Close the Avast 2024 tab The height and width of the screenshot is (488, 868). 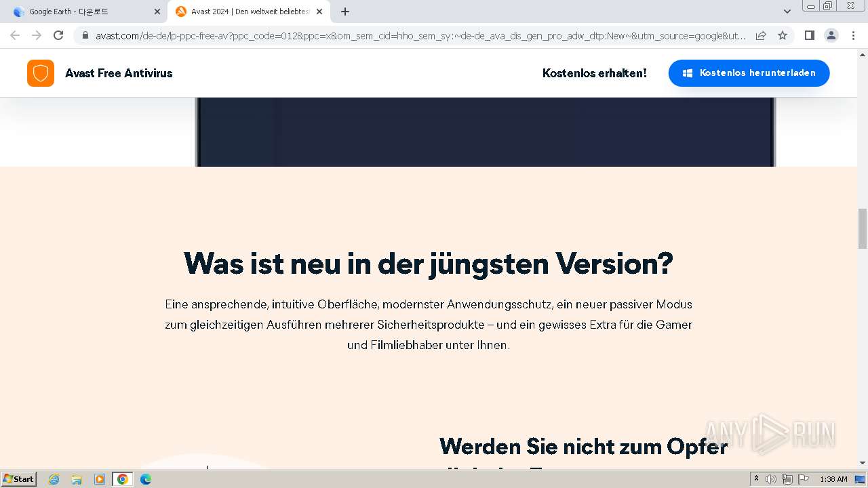coord(319,12)
